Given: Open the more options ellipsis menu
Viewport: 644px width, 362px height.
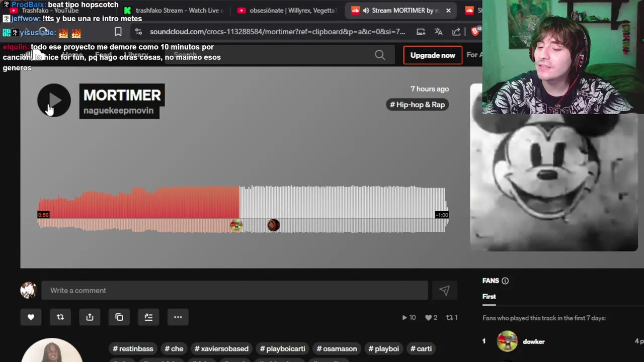Looking at the screenshot, I should coord(178,317).
